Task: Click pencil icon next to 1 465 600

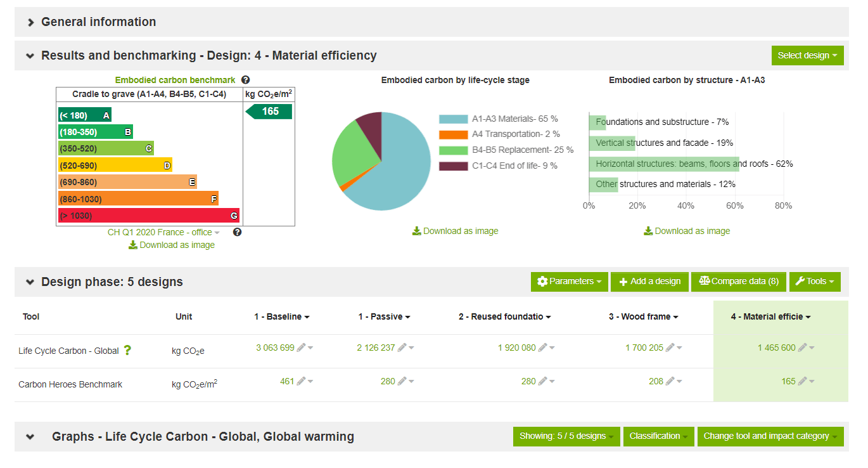Action: tap(803, 348)
